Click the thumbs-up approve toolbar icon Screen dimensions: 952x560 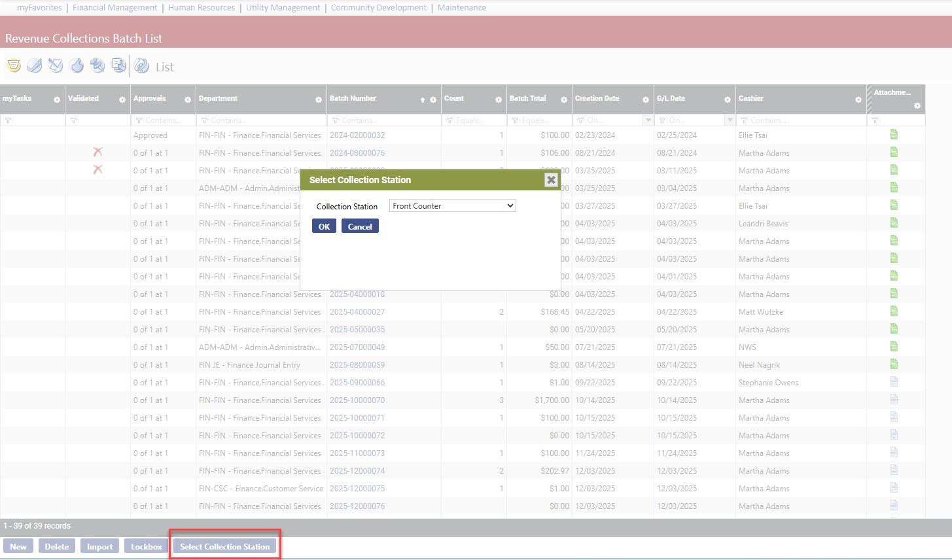[x=77, y=65]
